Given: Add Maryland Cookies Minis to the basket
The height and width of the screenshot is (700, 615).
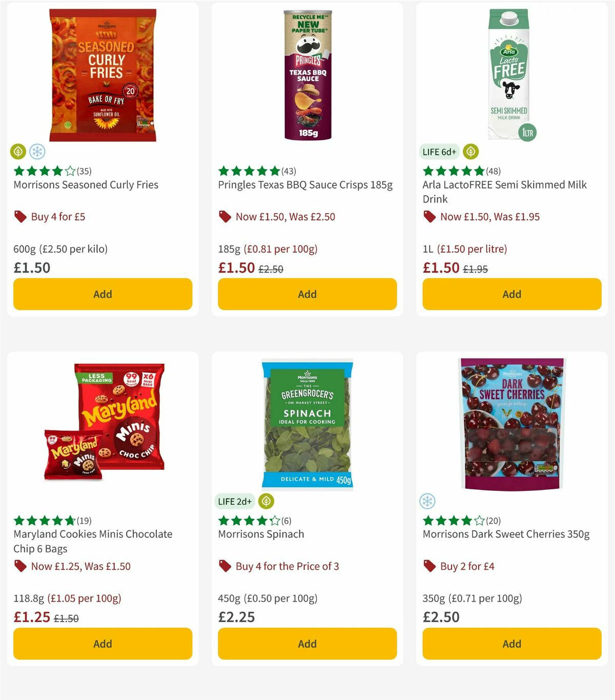Looking at the screenshot, I should [x=102, y=644].
